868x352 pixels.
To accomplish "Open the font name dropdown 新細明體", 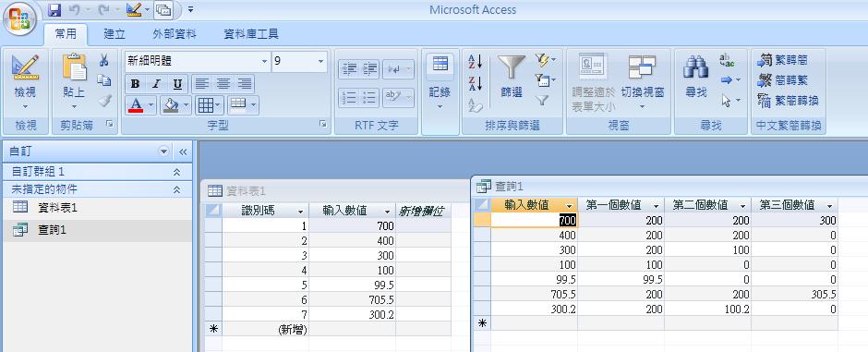I will coord(264,61).
